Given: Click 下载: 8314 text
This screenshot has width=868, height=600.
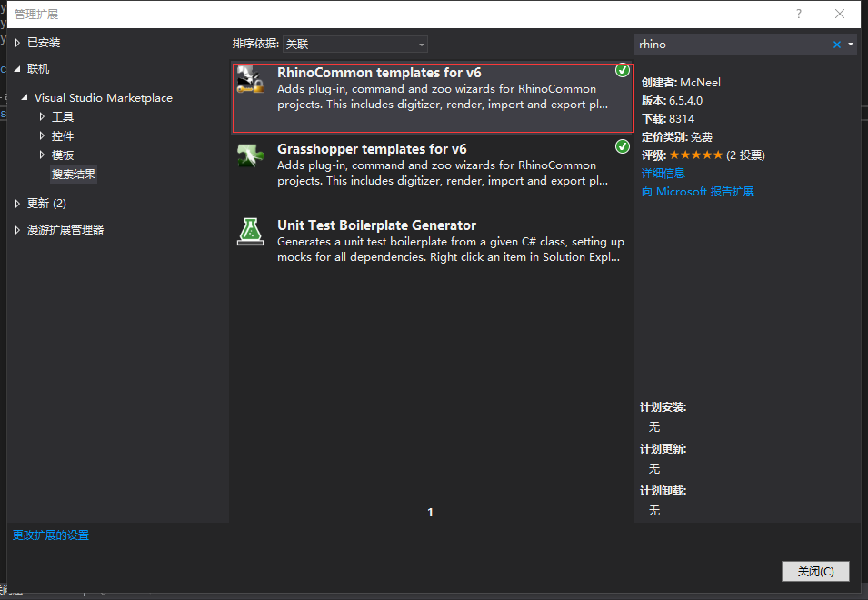Looking at the screenshot, I should tap(668, 119).
